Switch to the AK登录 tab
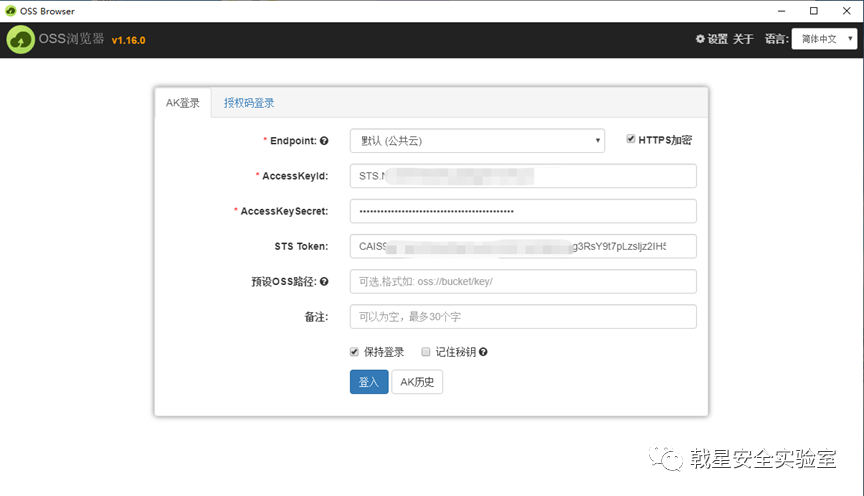This screenshot has width=864, height=496. pyautogui.click(x=183, y=103)
